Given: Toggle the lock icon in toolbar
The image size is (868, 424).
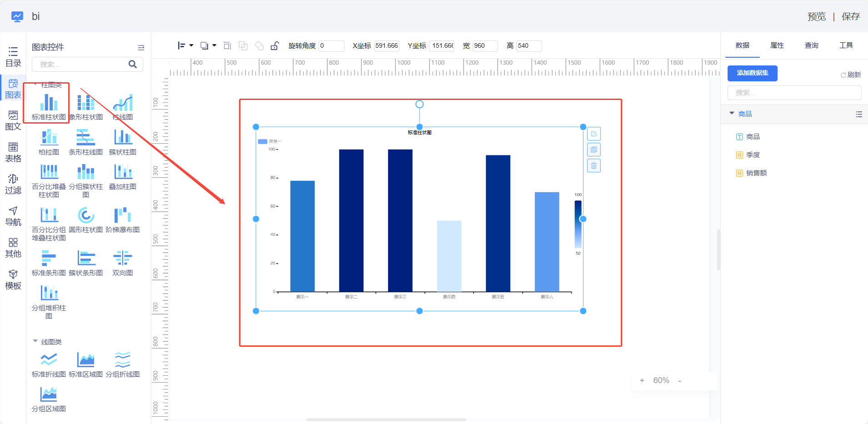Looking at the screenshot, I should 274,46.
